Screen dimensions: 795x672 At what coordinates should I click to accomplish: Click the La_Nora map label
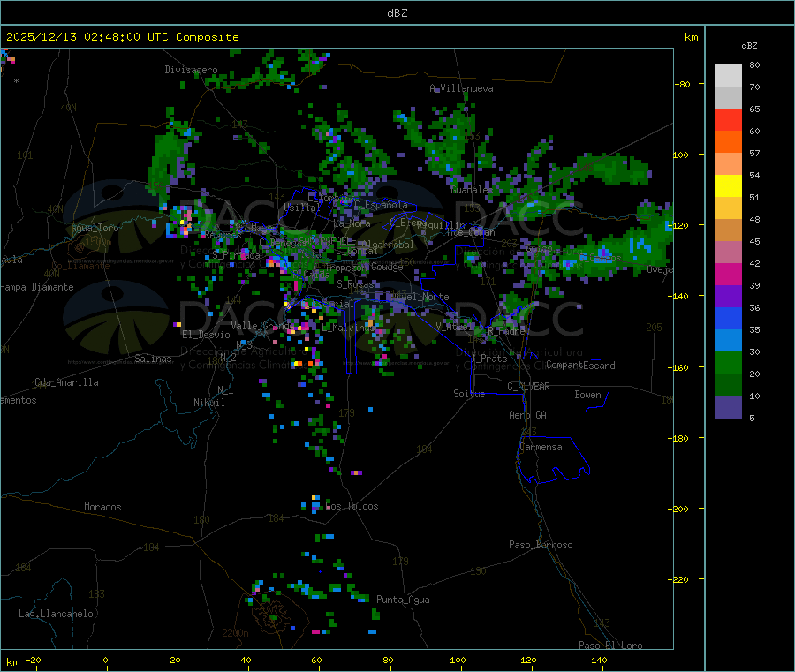[x=352, y=223]
